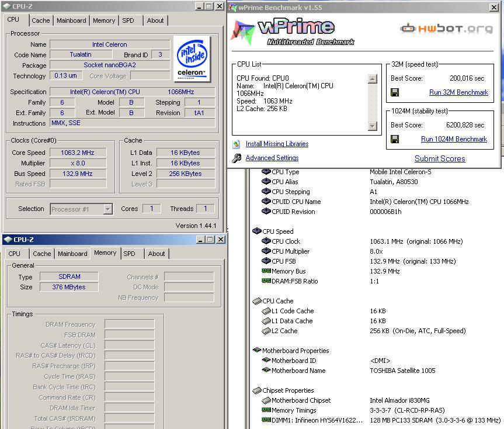504x429 pixels.
Task: Click the CPU Speed section icon
Action: click(257, 231)
